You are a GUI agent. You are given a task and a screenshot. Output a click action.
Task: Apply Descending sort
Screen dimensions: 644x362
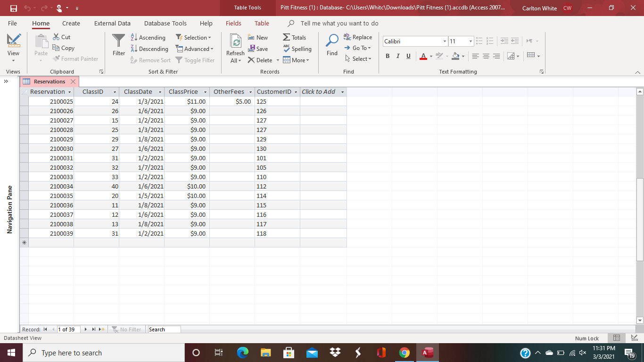[x=149, y=49]
